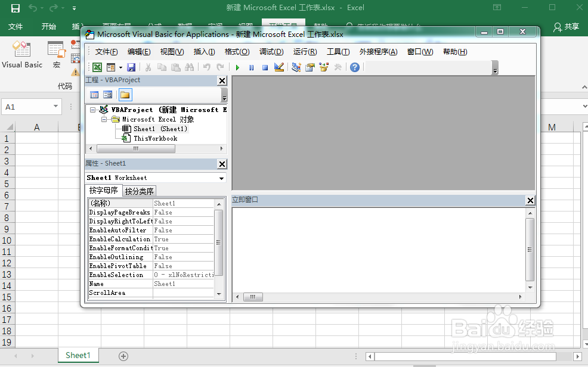This screenshot has width=588, height=367.
Task: Switch to 按字母序 tab
Action: tap(104, 191)
